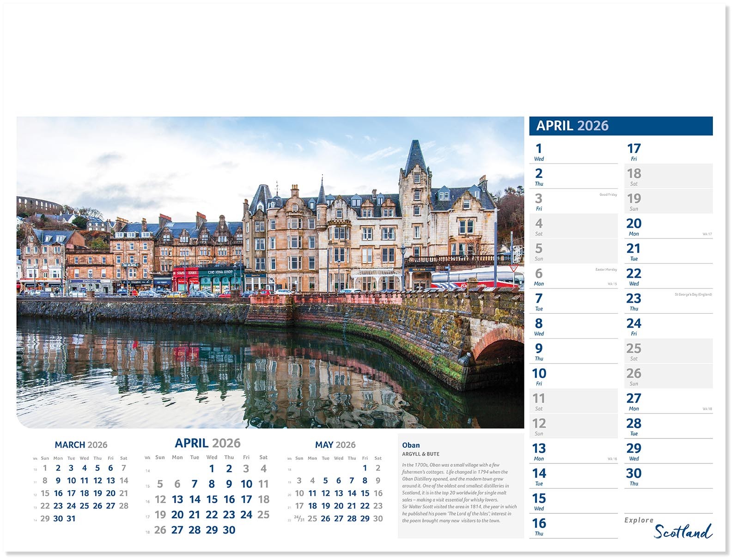Click the Oban harbour photograph
The width and height of the screenshot is (736, 560).
270,272
